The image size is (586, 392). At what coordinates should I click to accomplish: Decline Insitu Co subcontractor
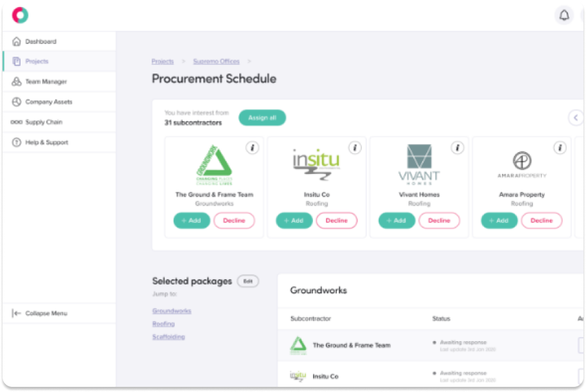pyautogui.click(x=337, y=220)
